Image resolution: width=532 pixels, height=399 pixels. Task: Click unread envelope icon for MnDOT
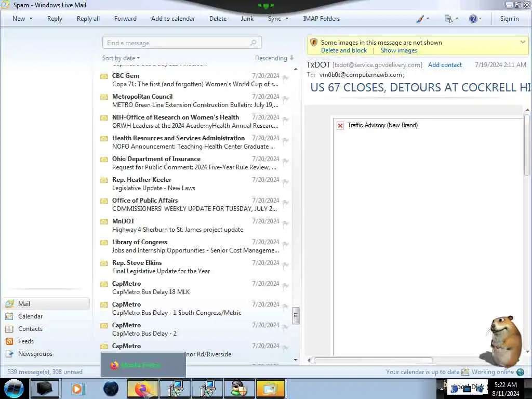[x=104, y=222]
